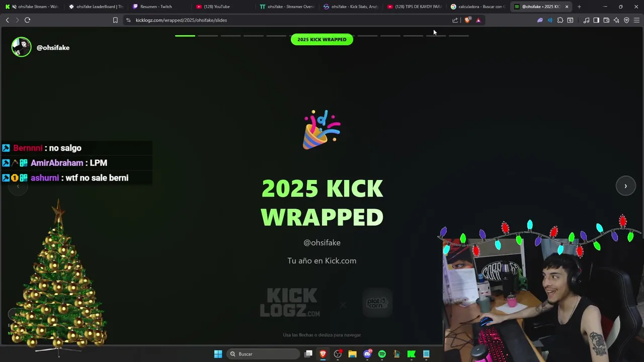Jump to the last slide progress segment

(458, 36)
